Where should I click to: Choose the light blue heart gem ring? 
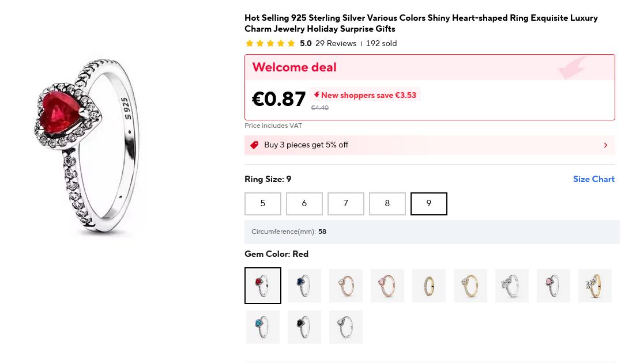coord(263,327)
